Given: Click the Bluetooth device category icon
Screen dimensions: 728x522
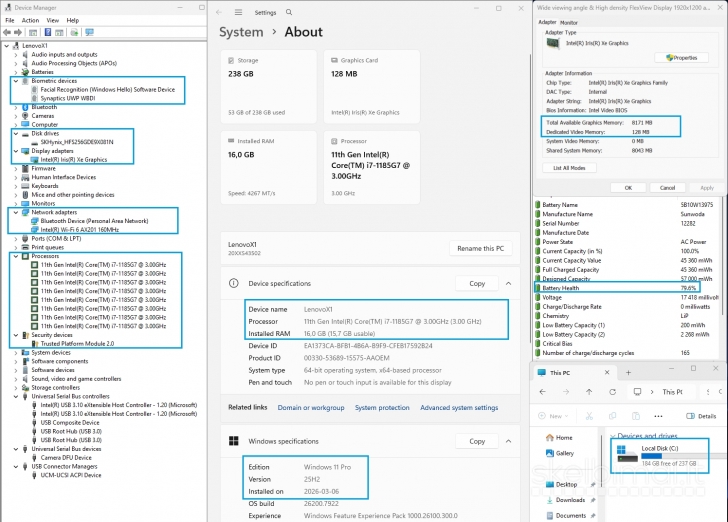Looking at the screenshot, I should (25, 106).
